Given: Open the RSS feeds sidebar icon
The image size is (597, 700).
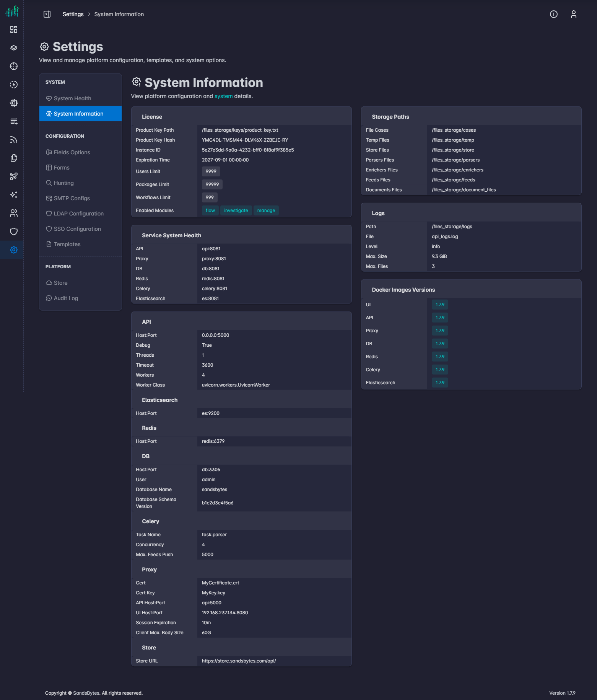Looking at the screenshot, I should tap(14, 140).
